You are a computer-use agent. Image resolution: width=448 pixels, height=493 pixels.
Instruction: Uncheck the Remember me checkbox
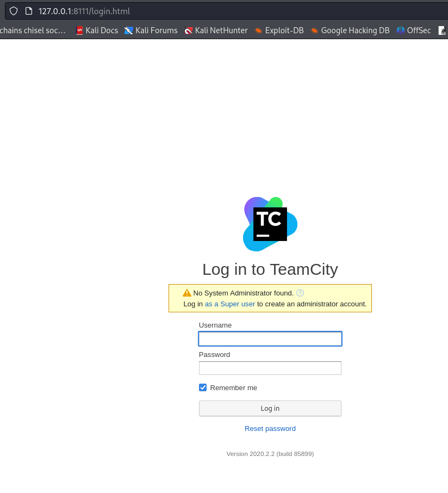tap(203, 387)
